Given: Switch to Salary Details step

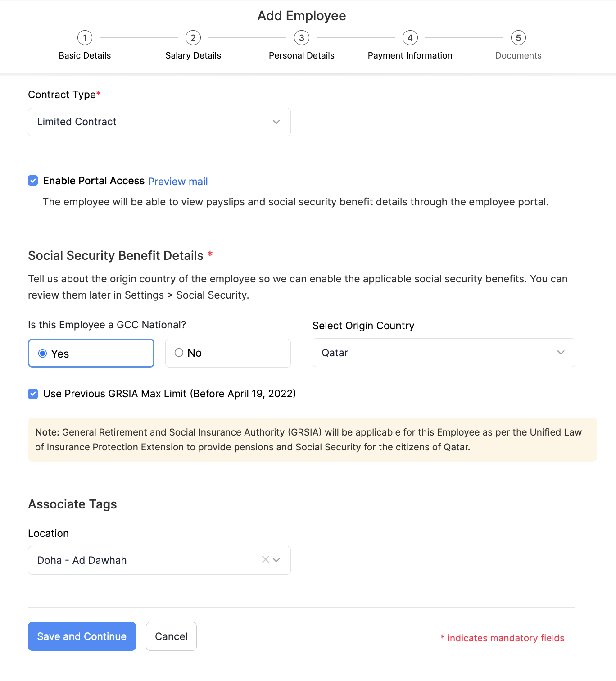Looking at the screenshot, I should 193,55.
